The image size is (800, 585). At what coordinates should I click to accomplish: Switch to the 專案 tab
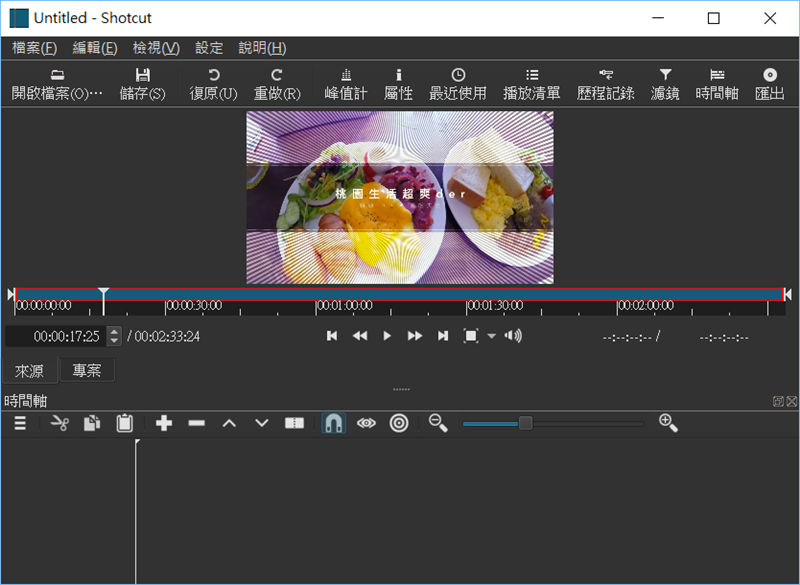87,370
